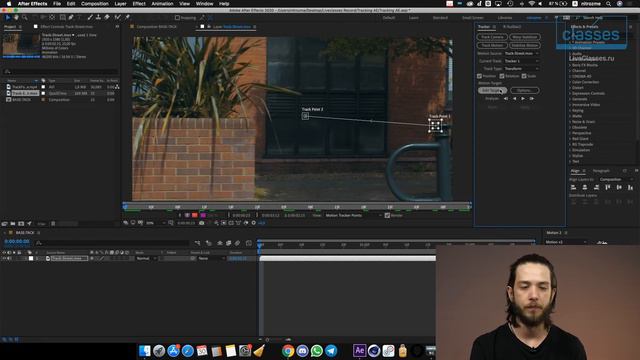The width and height of the screenshot is (640, 360).
Task: Click the After Effects dock icon
Action: [360, 351]
